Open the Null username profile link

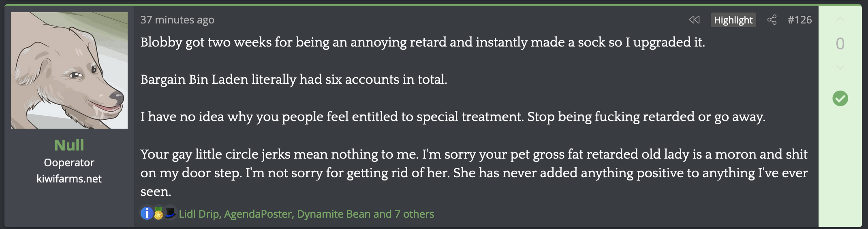69,145
